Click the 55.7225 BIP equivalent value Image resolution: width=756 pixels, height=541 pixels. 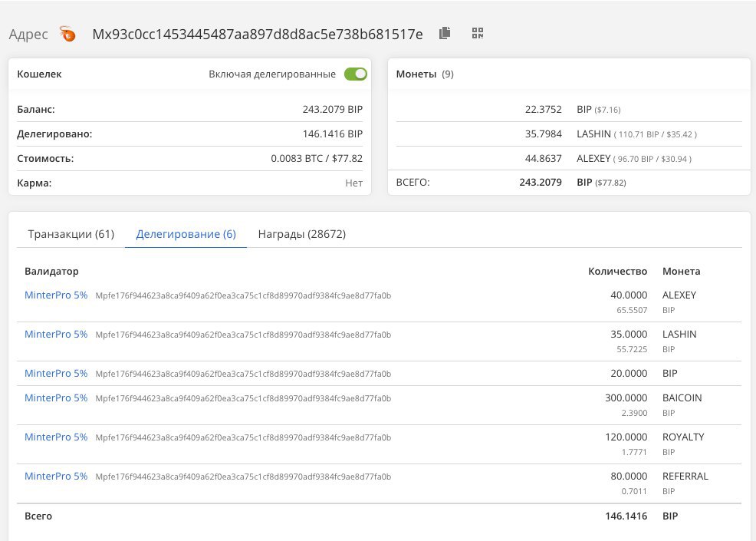tap(632, 349)
